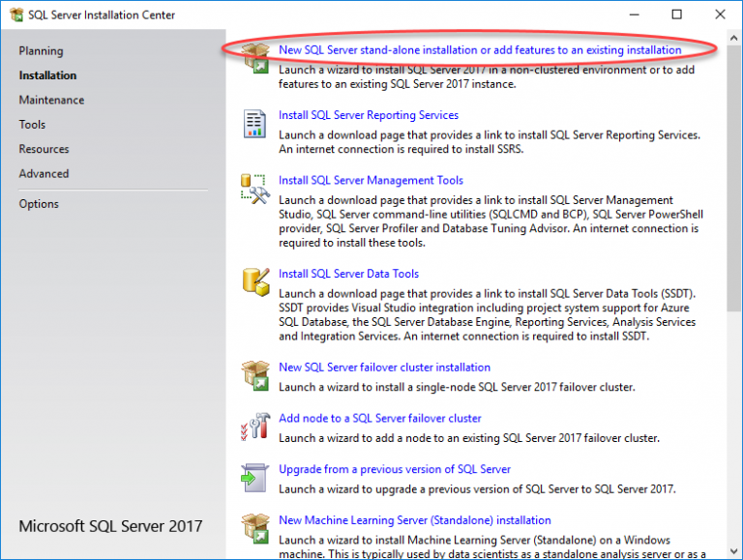Viewport: 743px width, 560px height.
Task: Click the Machine Learning Server install icon
Action: 255,528
